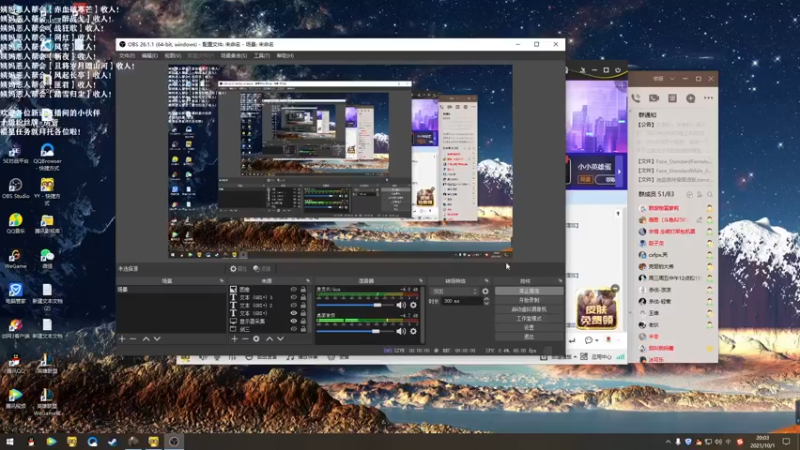Click 停止推流 button in Controls
Viewport: 800px width, 450px height.
[x=529, y=291]
